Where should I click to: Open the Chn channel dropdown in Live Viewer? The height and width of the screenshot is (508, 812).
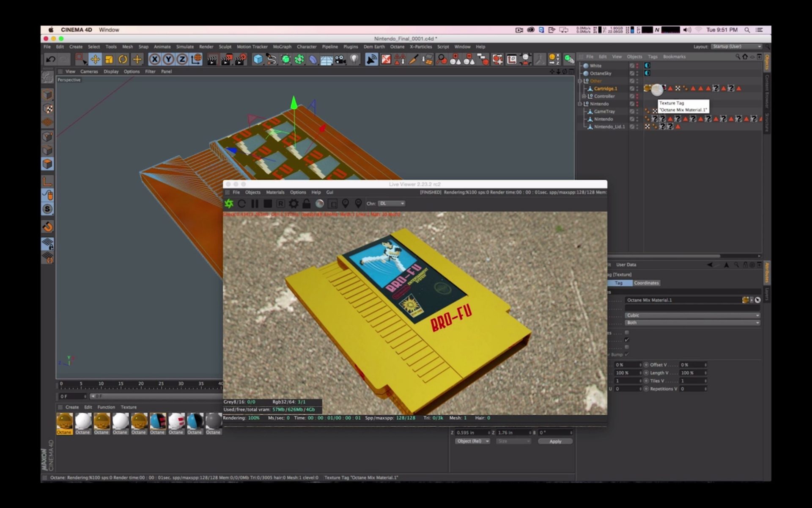391,204
